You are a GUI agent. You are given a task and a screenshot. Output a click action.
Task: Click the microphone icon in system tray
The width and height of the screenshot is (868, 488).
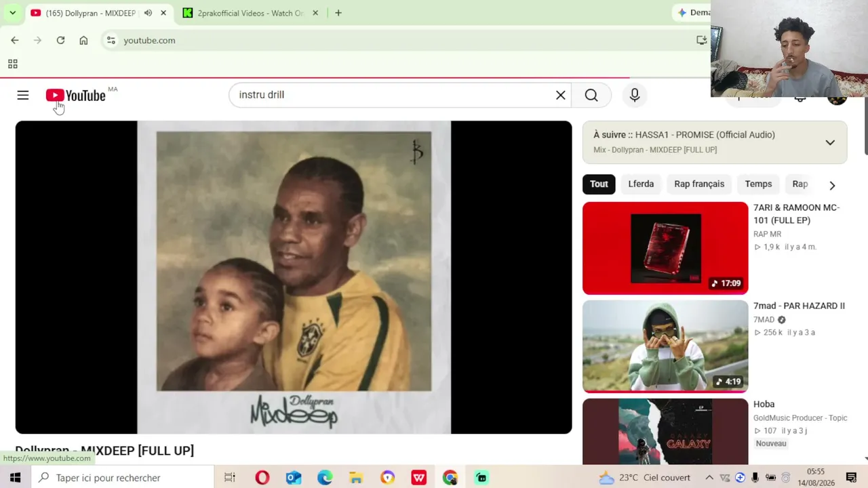(x=755, y=478)
